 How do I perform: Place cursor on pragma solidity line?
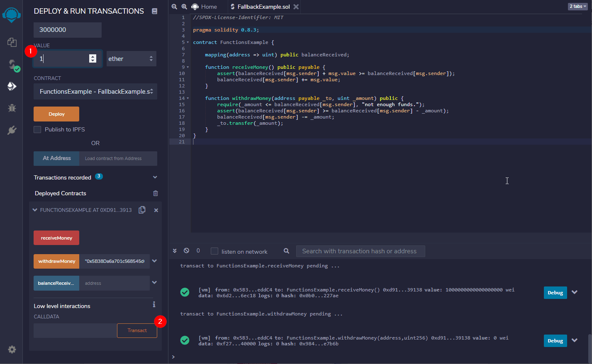[x=226, y=30]
